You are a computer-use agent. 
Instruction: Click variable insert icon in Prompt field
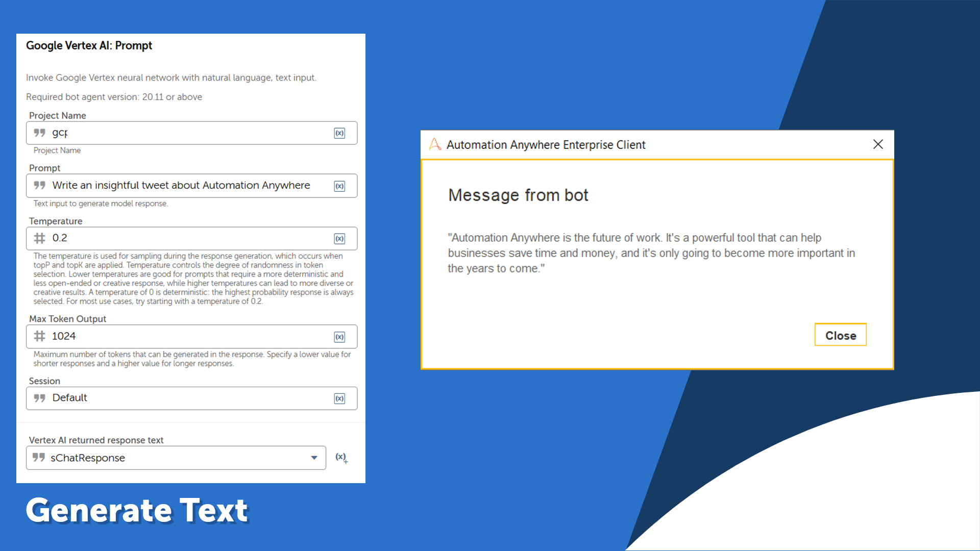click(x=339, y=186)
